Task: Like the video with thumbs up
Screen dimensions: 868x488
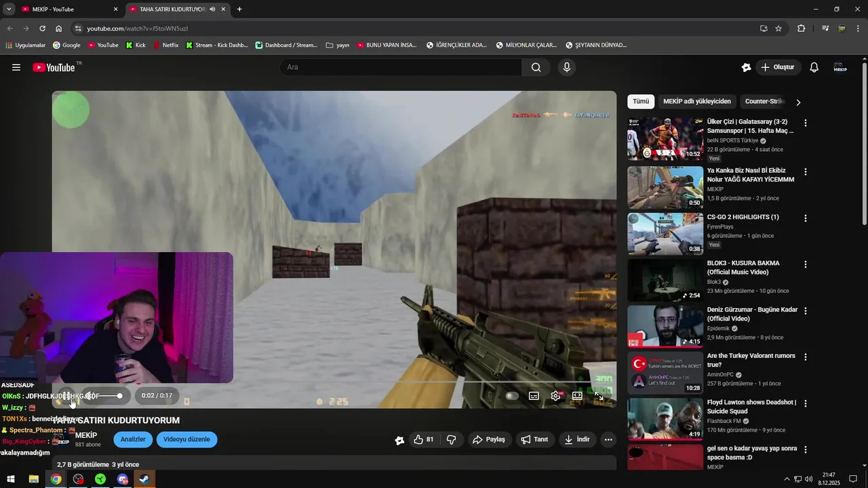Action: [x=424, y=439]
